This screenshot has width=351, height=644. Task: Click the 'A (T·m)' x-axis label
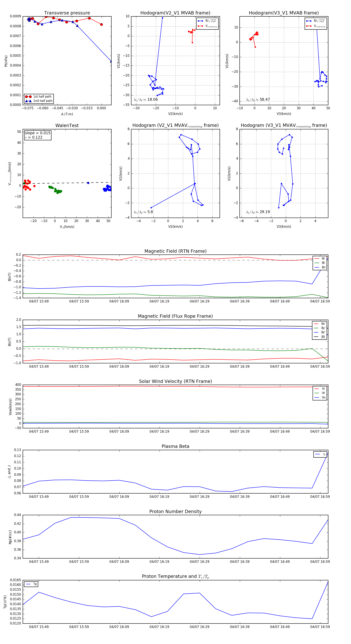[x=67, y=114]
